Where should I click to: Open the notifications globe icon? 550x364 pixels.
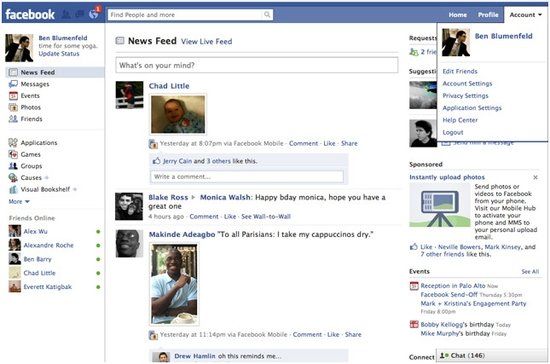pyautogui.click(x=93, y=14)
